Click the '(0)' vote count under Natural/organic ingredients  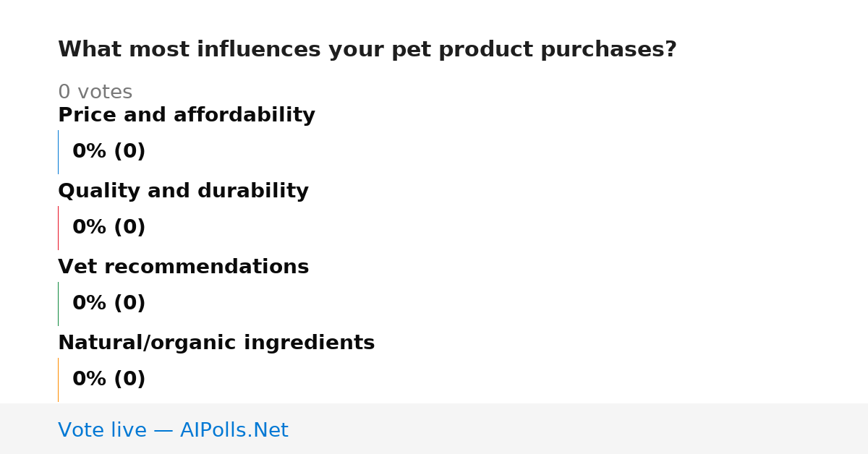point(129,380)
